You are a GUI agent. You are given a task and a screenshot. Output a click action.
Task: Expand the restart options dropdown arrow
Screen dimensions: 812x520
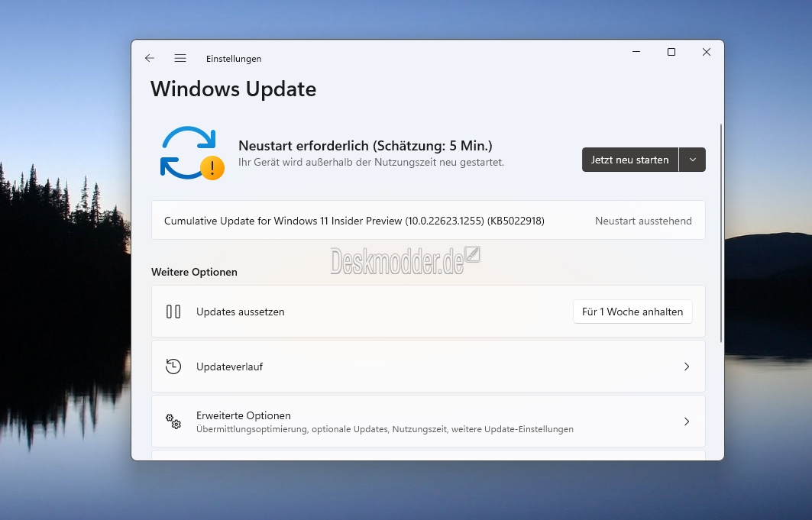(692, 160)
